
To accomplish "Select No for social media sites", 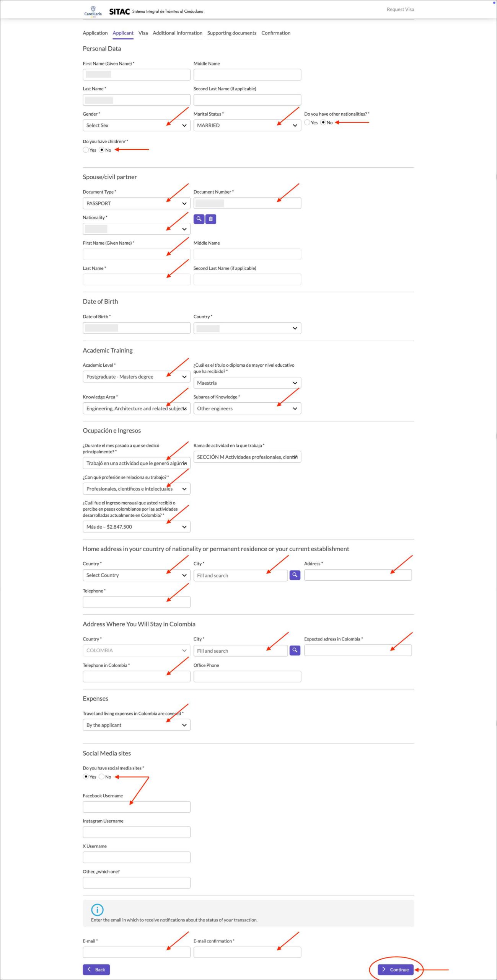I will pos(102,777).
